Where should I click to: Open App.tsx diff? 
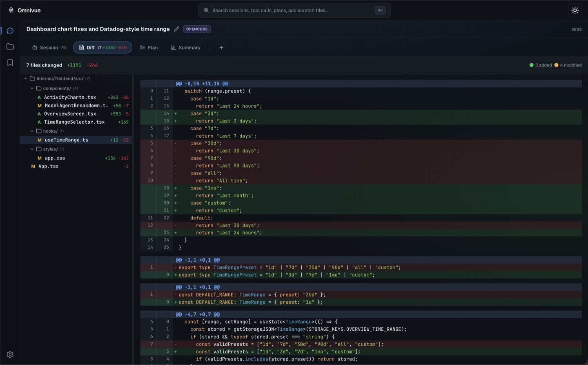tap(76, 166)
